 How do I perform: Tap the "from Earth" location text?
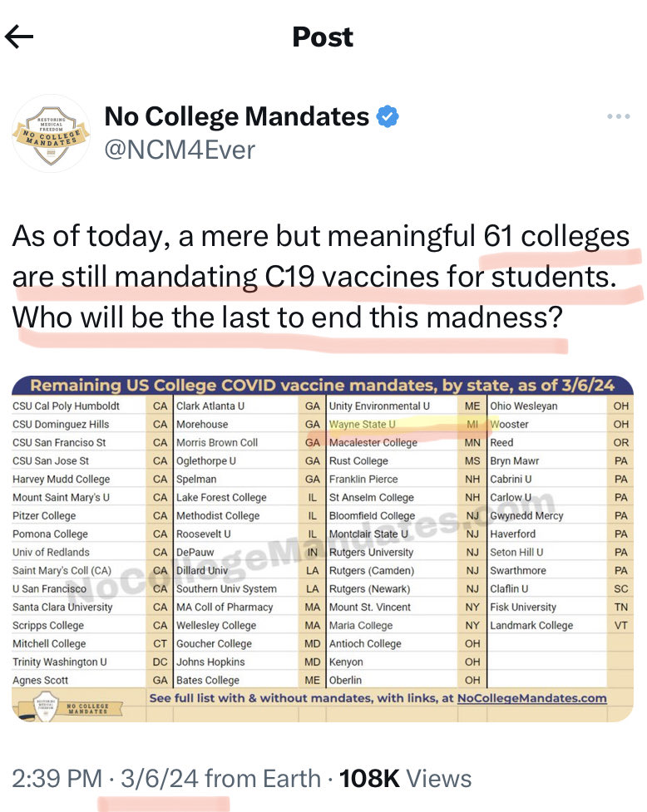click(x=263, y=779)
